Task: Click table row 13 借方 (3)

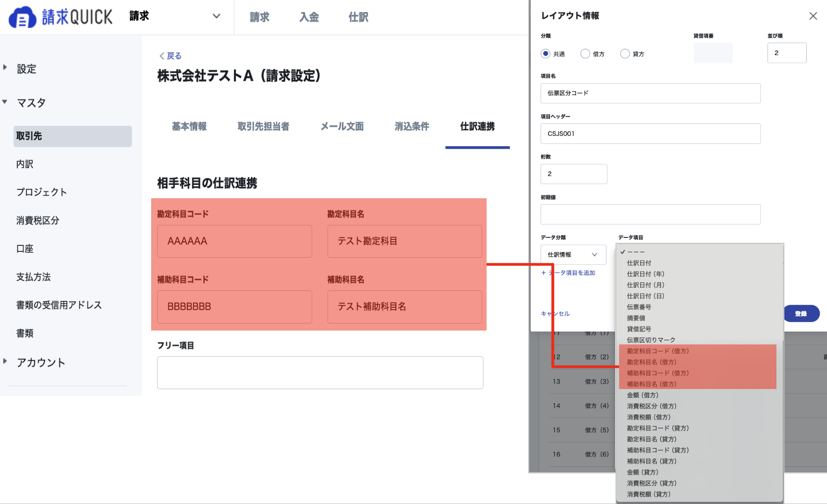Action: pyautogui.click(x=581, y=382)
